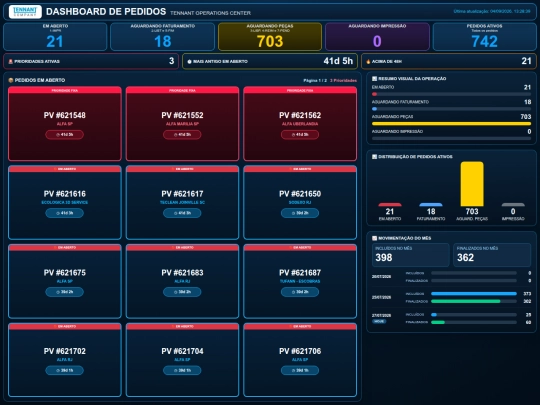Click the time badge on card PV #621687

pos(300,292)
